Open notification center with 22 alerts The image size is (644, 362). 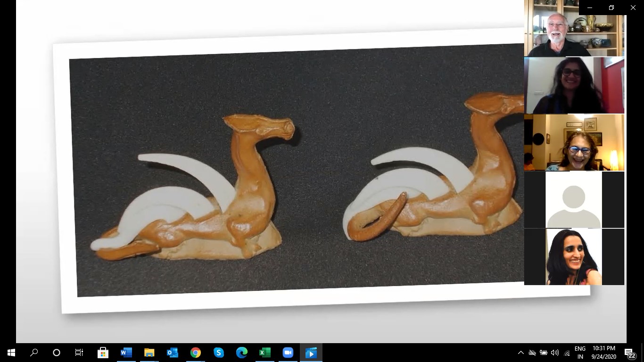point(630,353)
